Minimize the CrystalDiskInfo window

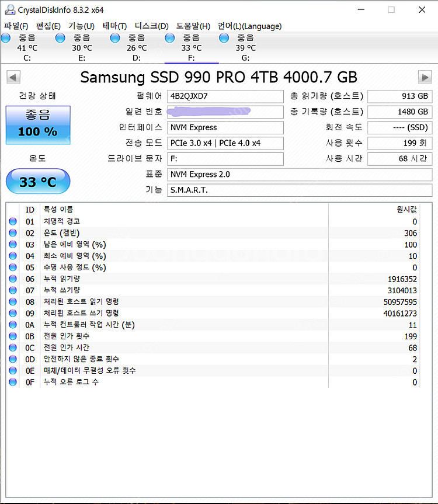tap(361, 10)
